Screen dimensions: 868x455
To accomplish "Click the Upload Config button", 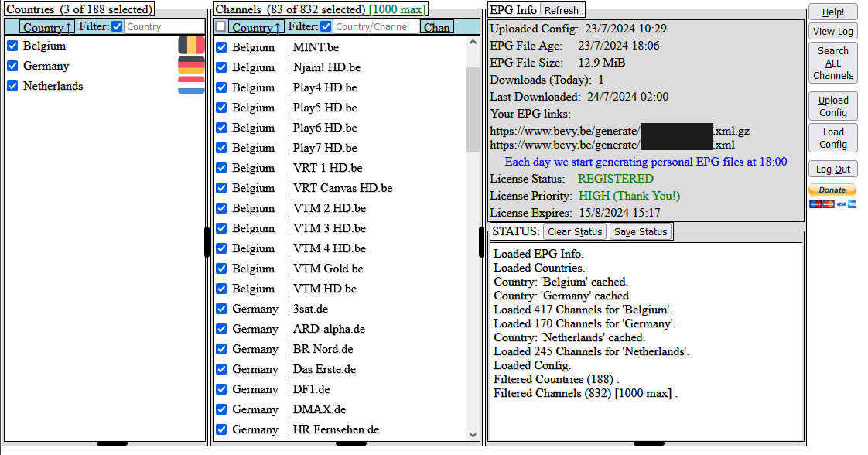I will pos(833,106).
